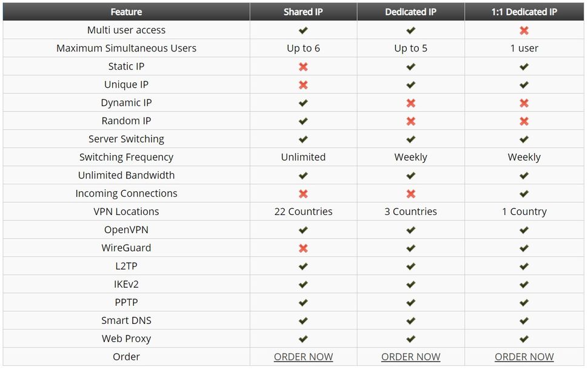Select the Dedicated IP column header
The image size is (588, 370).
411,12
